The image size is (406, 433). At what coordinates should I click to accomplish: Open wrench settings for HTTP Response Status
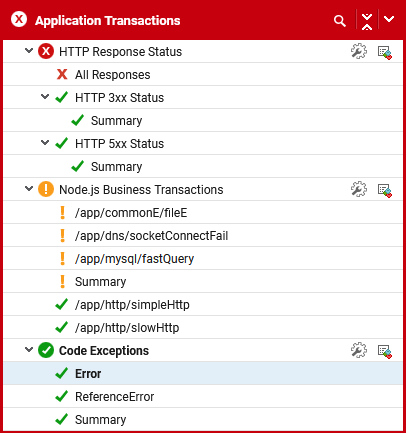pos(359,52)
